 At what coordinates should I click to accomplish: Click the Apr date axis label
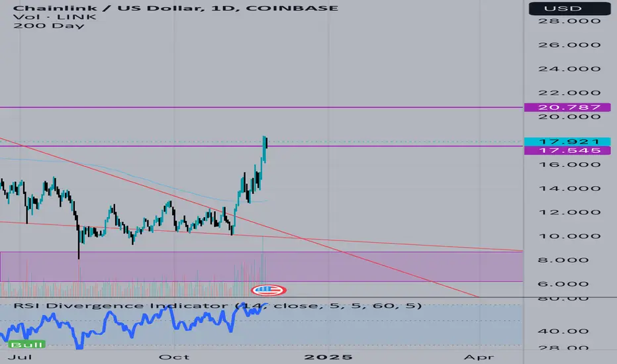(479, 357)
